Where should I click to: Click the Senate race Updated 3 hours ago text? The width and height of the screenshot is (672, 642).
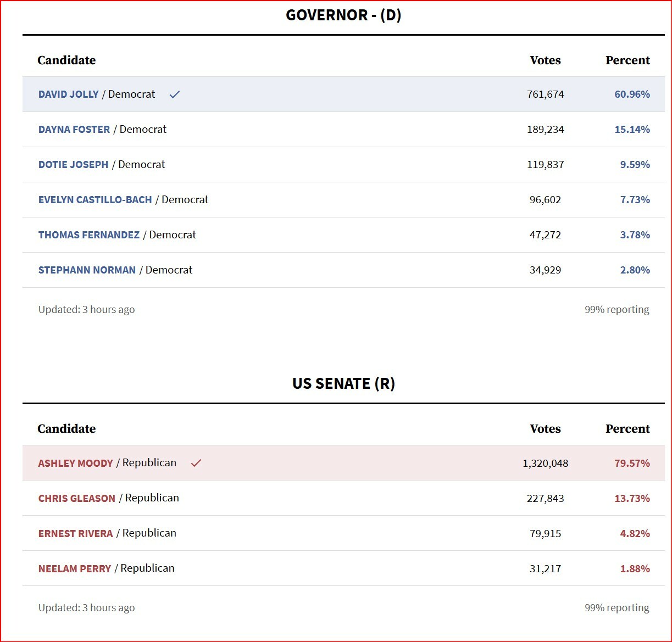86,608
